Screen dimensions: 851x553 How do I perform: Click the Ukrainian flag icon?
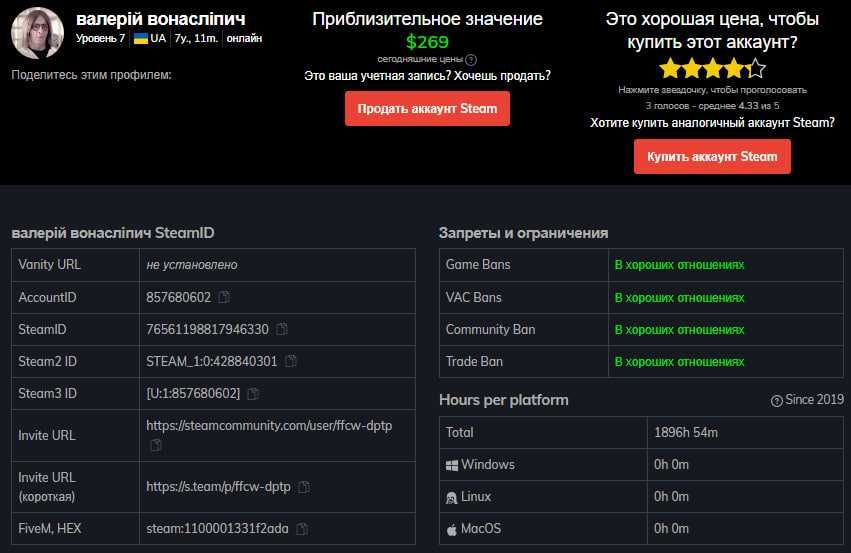point(141,39)
